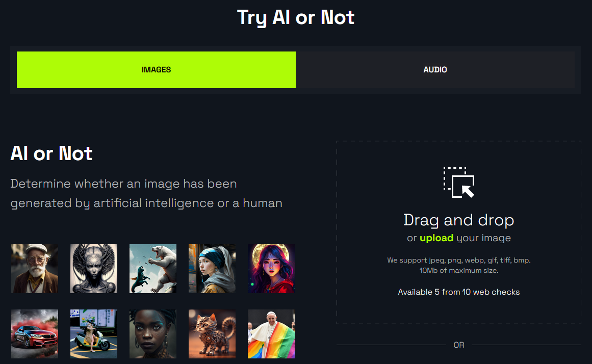Image resolution: width=592 pixels, height=364 pixels.
Task: Select the dark-skinned woman portrait sample
Action: pos(153,334)
